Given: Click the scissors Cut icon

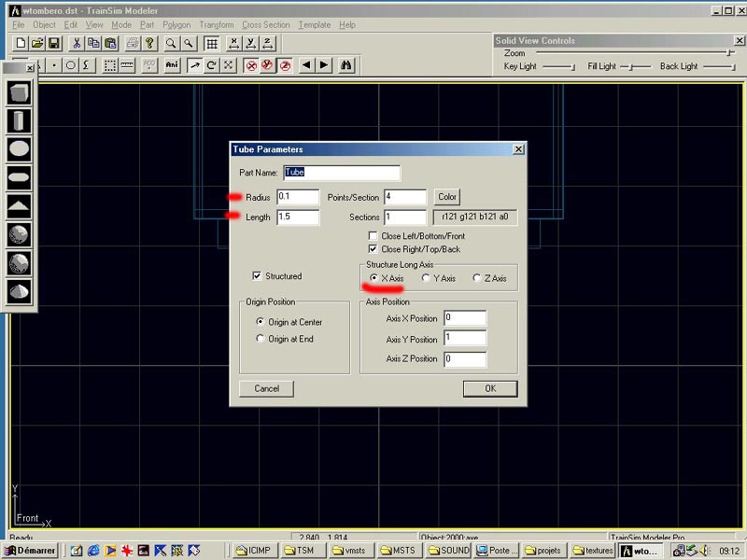Looking at the screenshot, I should (77, 44).
